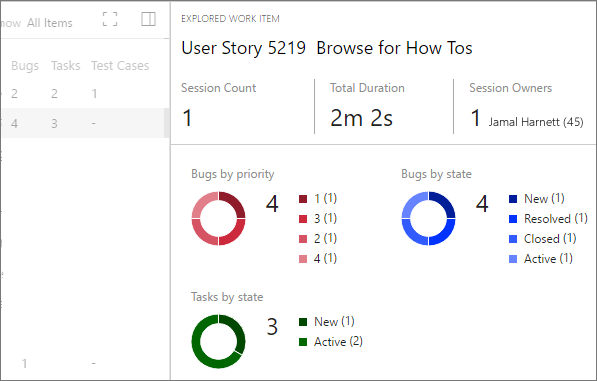The height and width of the screenshot is (381, 597).
Task: Click the Tasks count 3 cell
Action: coord(54,123)
